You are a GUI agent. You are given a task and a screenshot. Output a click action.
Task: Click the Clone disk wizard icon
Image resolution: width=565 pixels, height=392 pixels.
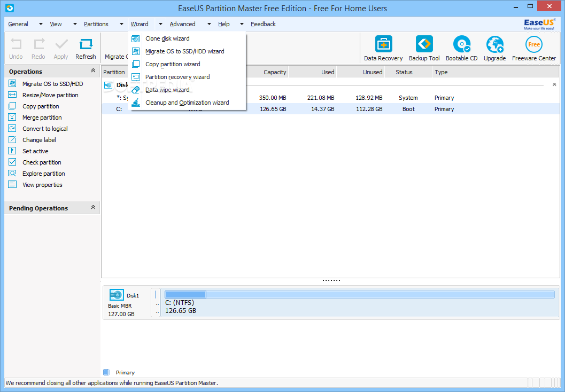tap(135, 38)
